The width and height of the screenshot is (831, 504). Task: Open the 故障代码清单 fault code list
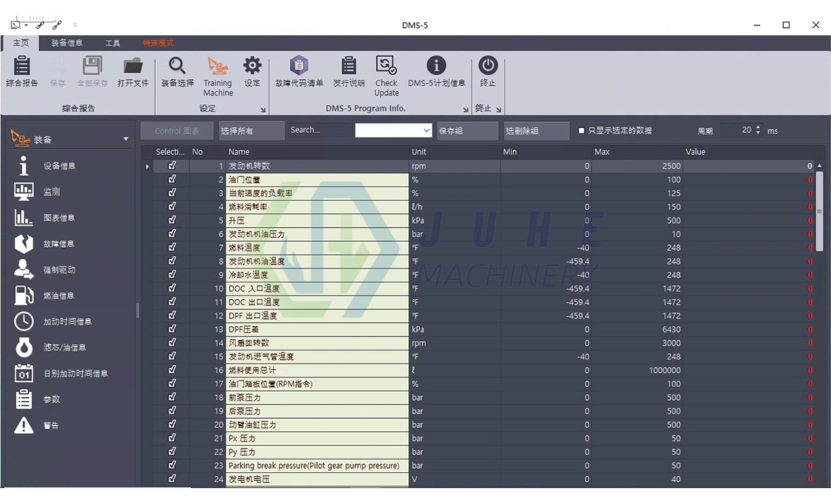[x=299, y=73]
